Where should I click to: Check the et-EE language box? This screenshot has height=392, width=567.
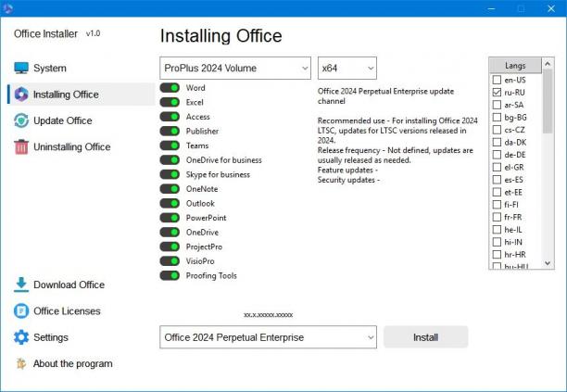coord(498,192)
